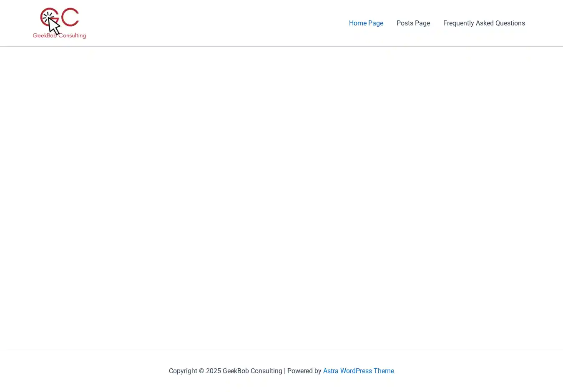Click the GeekBob Consulting site logo
Screen dimensions: 563x392
point(59,23)
